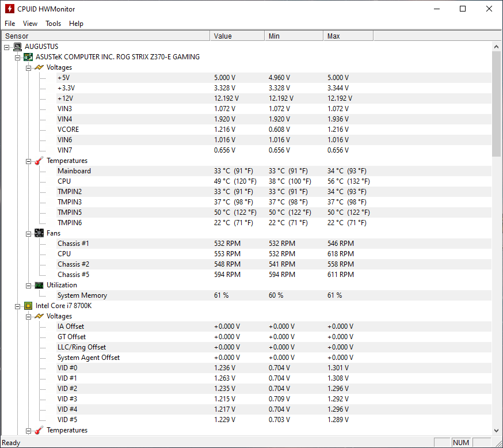This screenshot has width=503, height=448.
Task: Click the bottom Temperatures thermometer icon
Action: tap(39, 430)
